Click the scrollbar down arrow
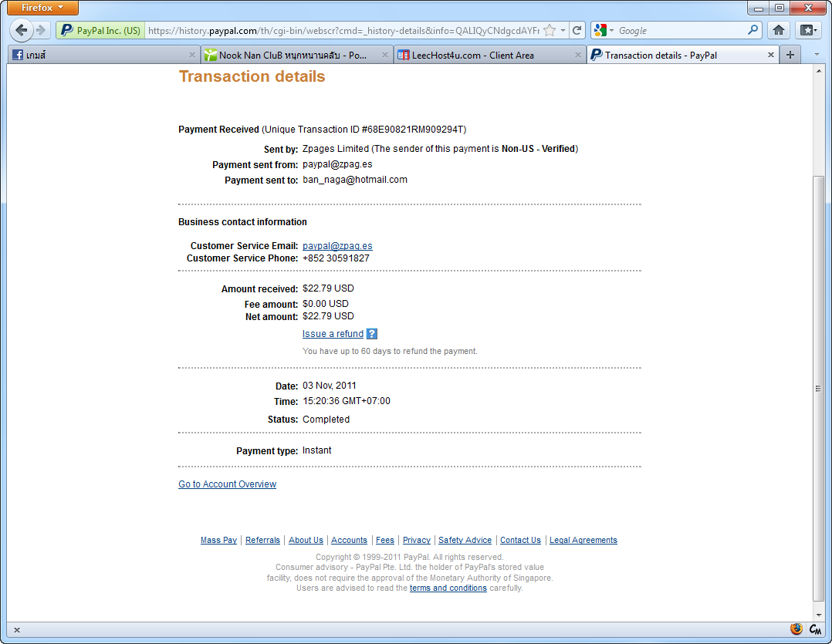The width and height of the screenshot is (832, 644). (x=818, y=615)
